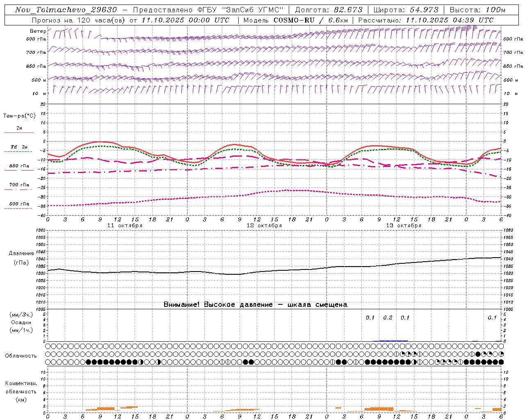Click the 0.2 precipitation value
525x420 pixels.
tap(388, 317)
